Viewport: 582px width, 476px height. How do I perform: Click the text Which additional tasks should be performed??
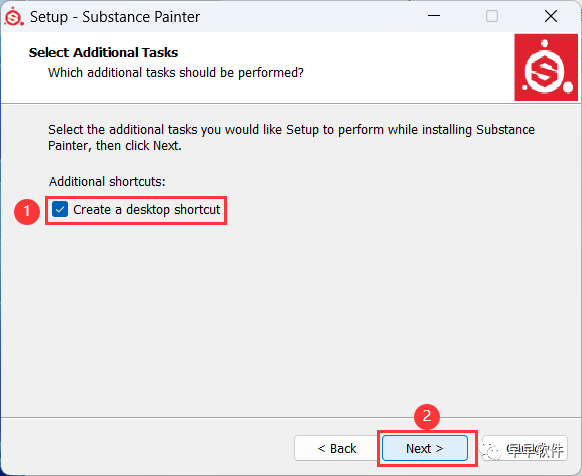click(x=176, y=72)
